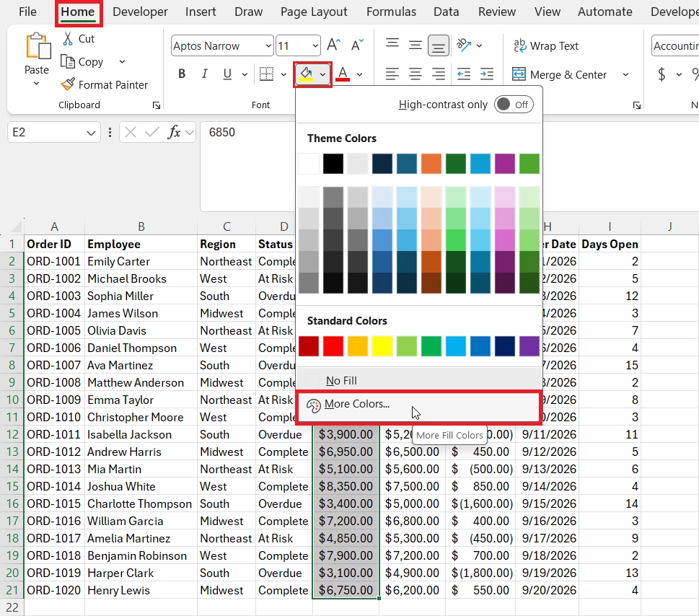Image resolution: width=699 pixels, height=616 pixels.
Task: Switch to the Draw tab
Action: coord(248,12)
